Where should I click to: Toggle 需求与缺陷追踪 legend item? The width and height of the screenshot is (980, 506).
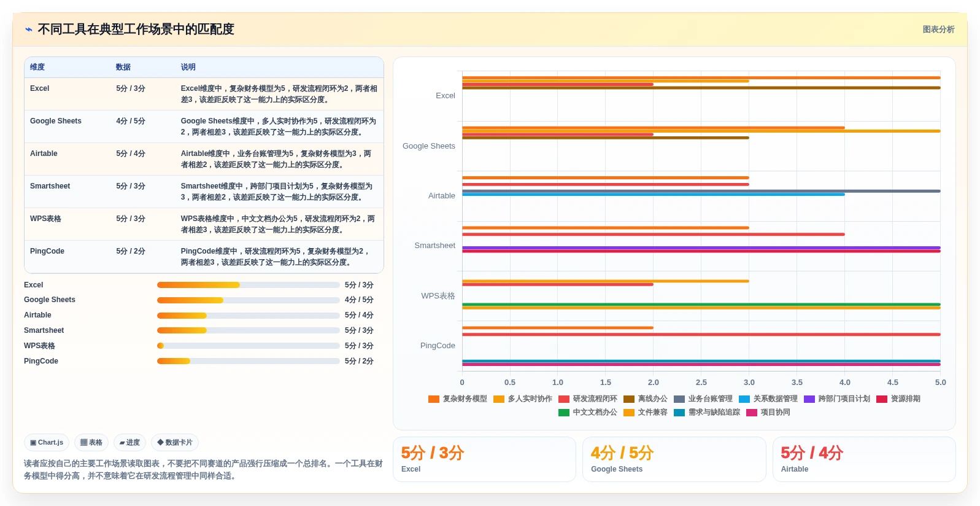coord(707,413)
